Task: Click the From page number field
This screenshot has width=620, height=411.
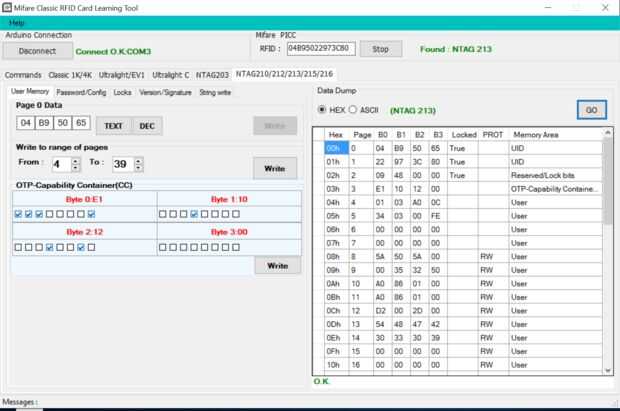Action: (62, 164)
